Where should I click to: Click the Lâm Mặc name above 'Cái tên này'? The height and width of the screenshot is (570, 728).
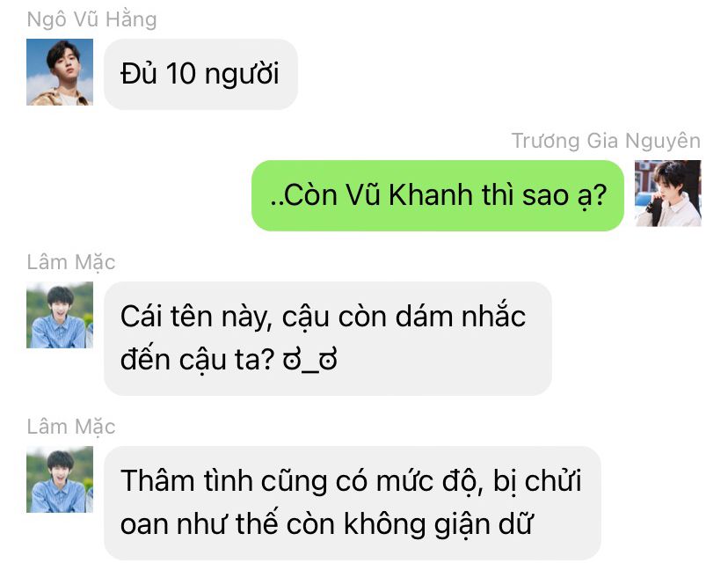coord(71,263)
